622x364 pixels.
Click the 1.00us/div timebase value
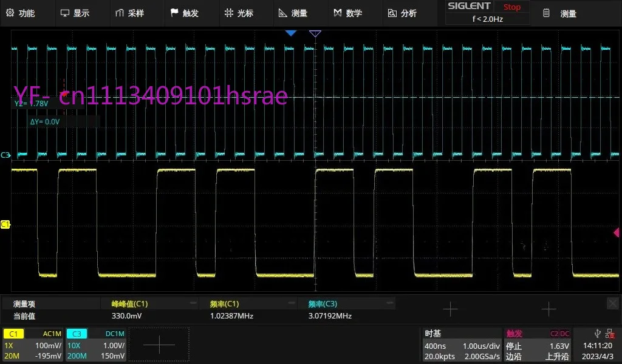point(481,346)
